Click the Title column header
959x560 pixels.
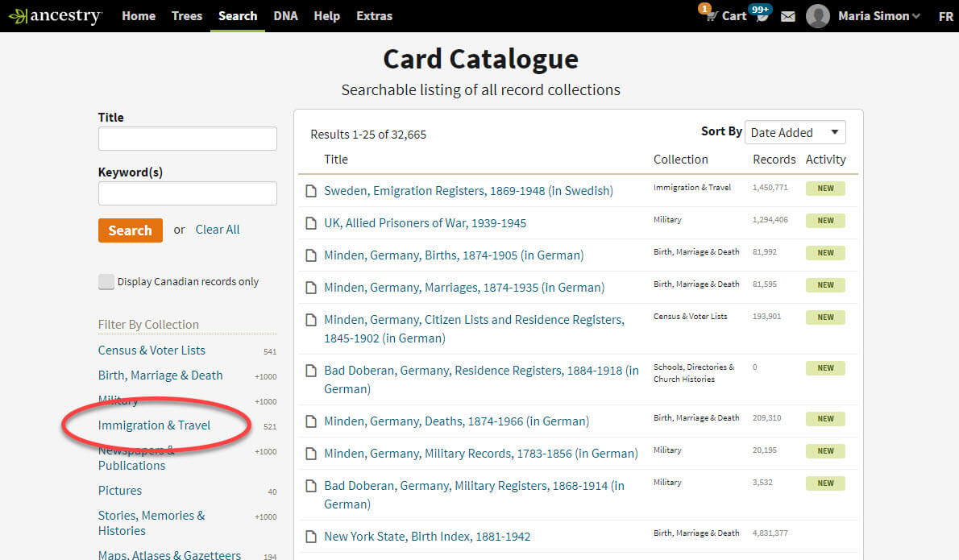(x=336, y=160)
